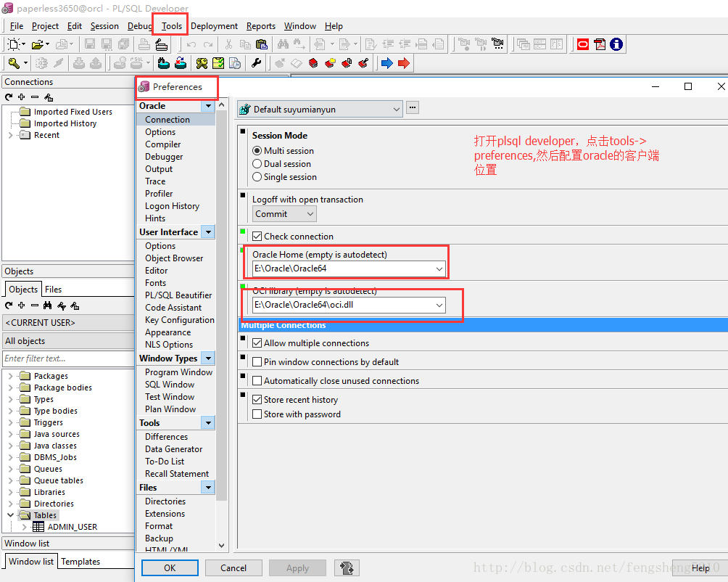The image size is (728, 582).
Task: Click the Find binoculars toolbar icon
Action: click(283, 44)
